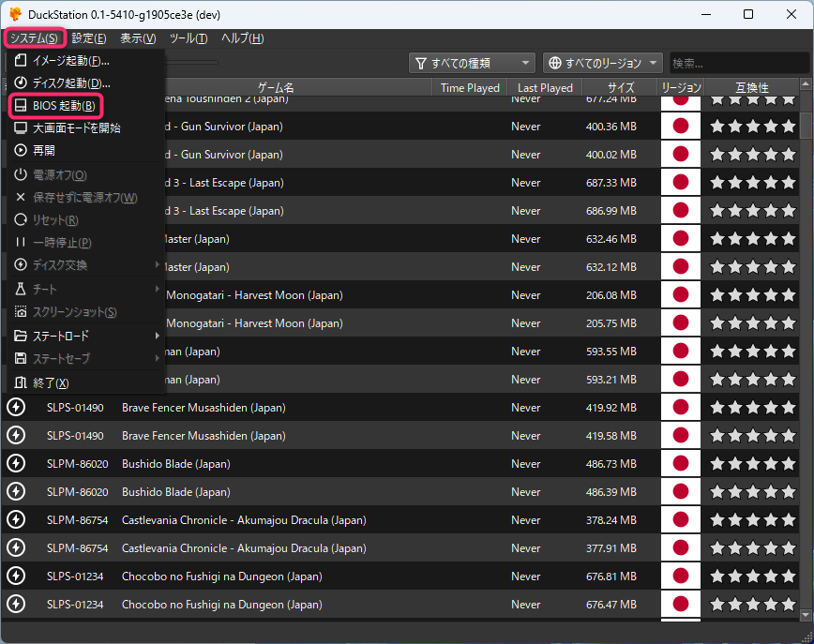Click the Japan flag on the 632.12 MB row
The height and width of the screenshot is (644, 814).
point(681,267)
